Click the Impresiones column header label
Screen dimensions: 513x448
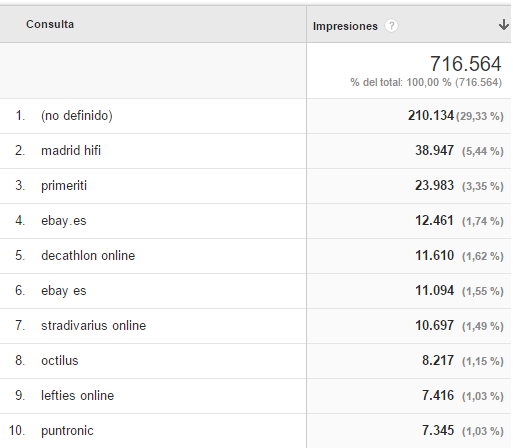point(345,26)
